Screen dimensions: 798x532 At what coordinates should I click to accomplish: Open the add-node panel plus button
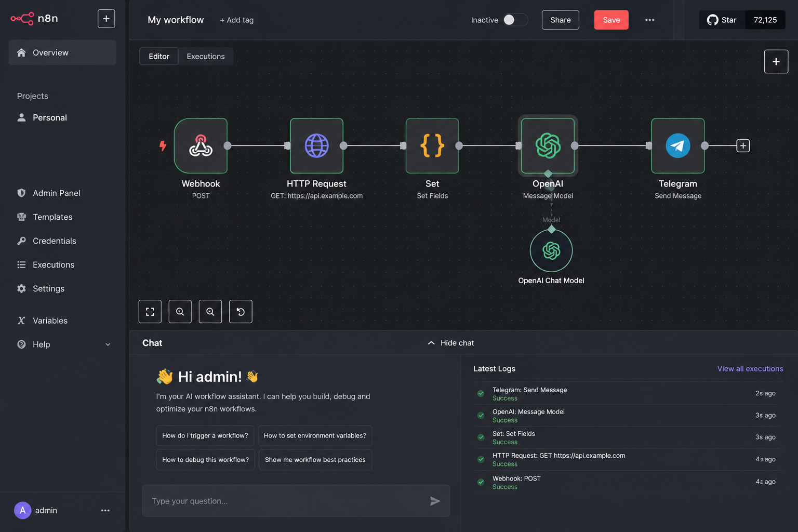click(776, 61)
